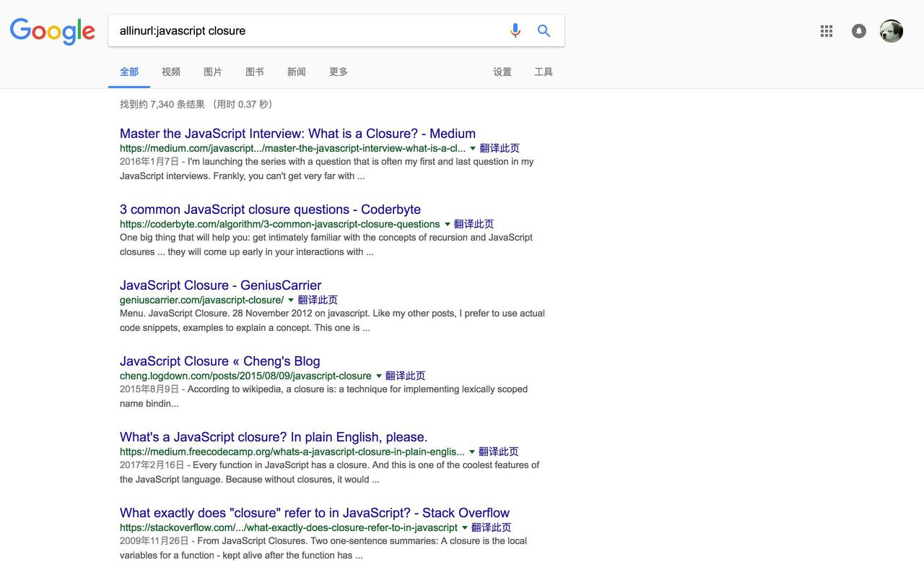
Task: Expand dropdown arrow beside cheng.logdown.com URL
Action: [378, 376]
